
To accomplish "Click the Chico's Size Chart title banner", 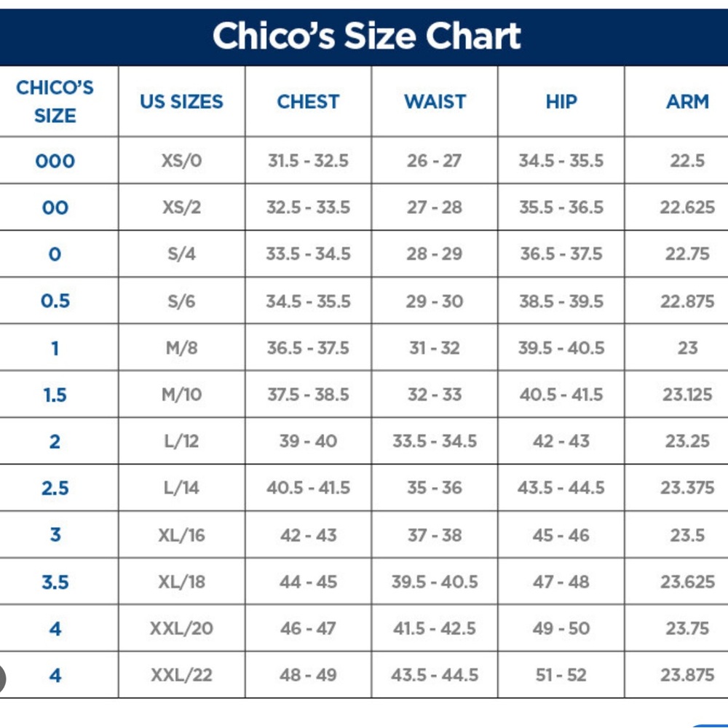I will click(x=364, y=36).
